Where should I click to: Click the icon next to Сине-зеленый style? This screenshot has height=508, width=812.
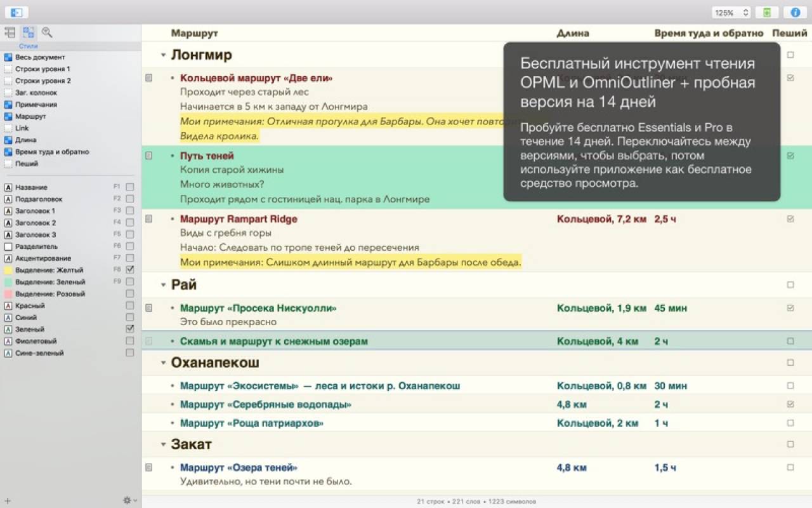[8, 353]
